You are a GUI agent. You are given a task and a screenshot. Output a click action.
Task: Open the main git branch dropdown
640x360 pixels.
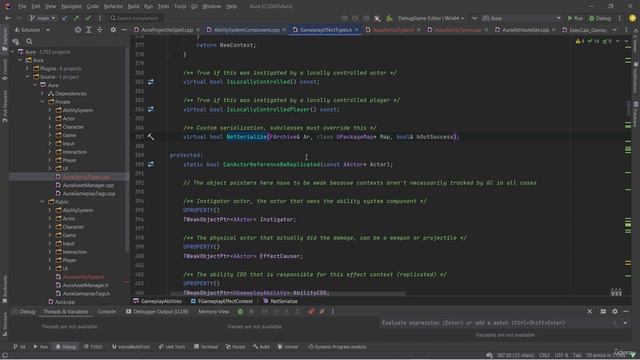point(42,18)
